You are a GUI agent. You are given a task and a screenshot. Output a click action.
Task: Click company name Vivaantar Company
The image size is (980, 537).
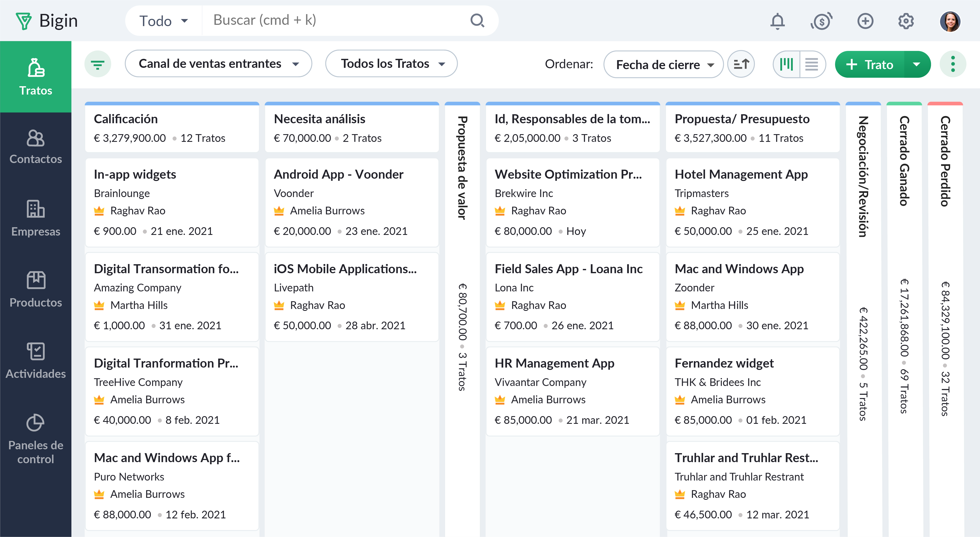pyautogui.click(x=540, y=382)
